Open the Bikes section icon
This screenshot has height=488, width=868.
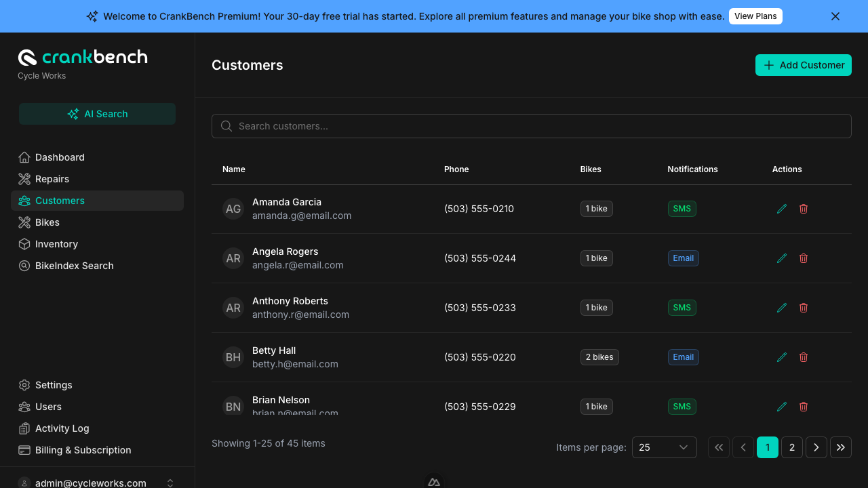(x=24, y=222)
